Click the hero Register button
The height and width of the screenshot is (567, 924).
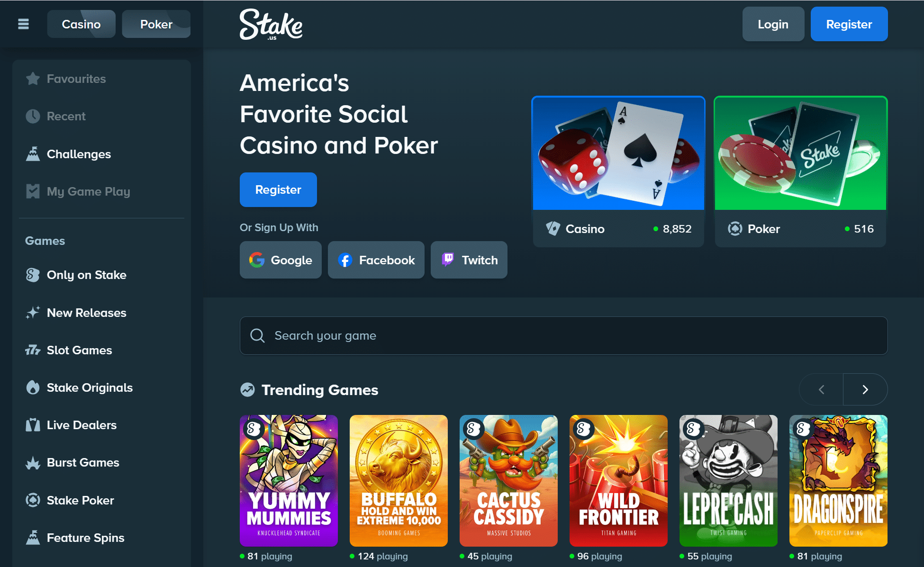[x=278, y=189]
